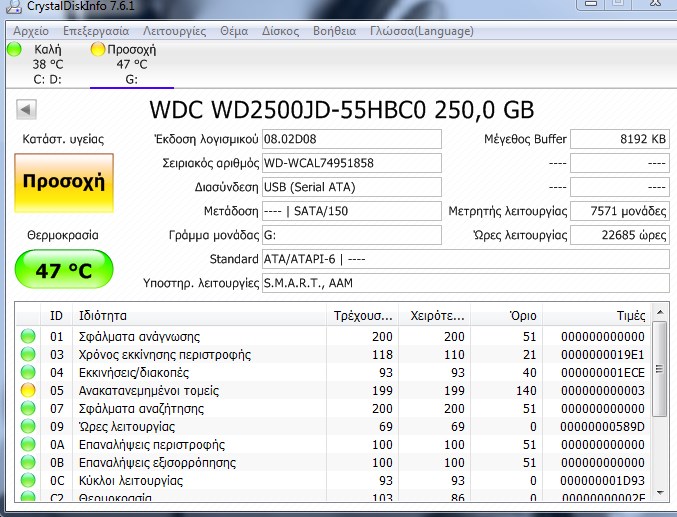This screenshot has height=517, width=677.
Task: Select row Σφάλματα ανάγνωσης
Action: tap(333, 336)
